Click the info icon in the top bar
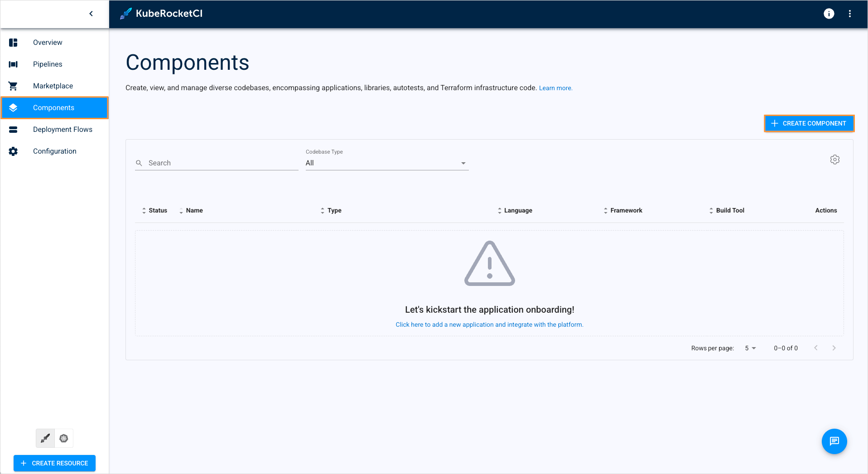This screenshot has width=868, height=474. pos(829,14)
